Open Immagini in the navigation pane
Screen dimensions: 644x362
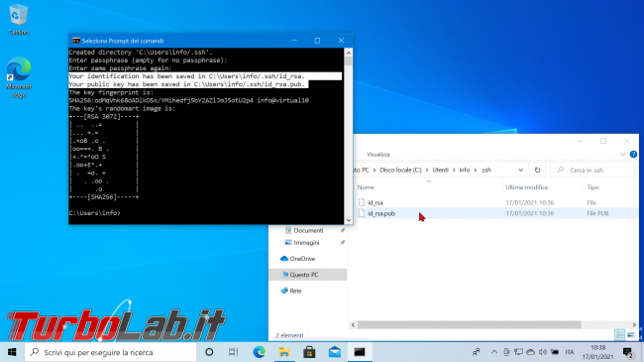click(x=306, y=243)
